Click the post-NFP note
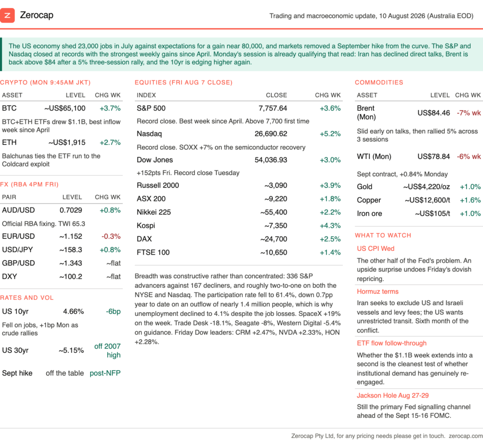The image size is (483, 448). click(105, 373)
